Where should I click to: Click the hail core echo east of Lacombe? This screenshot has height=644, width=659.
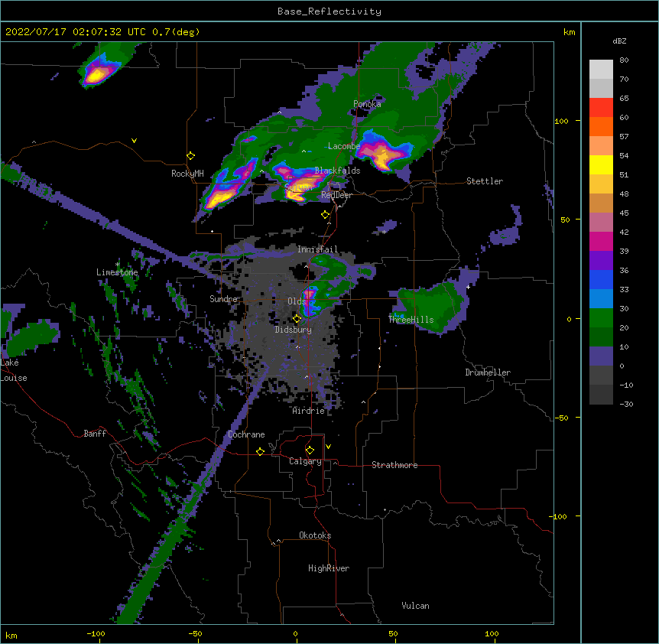coord(382,151)
